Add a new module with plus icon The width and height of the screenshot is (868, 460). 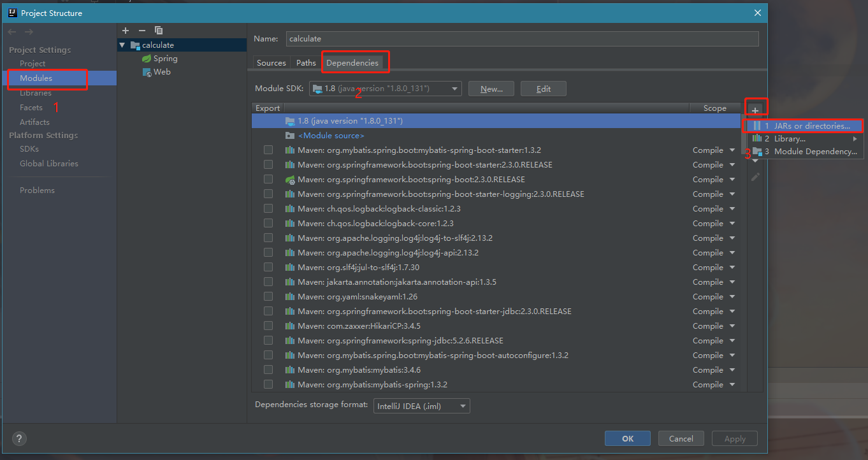pyautogui.click(x=126, y=31)
